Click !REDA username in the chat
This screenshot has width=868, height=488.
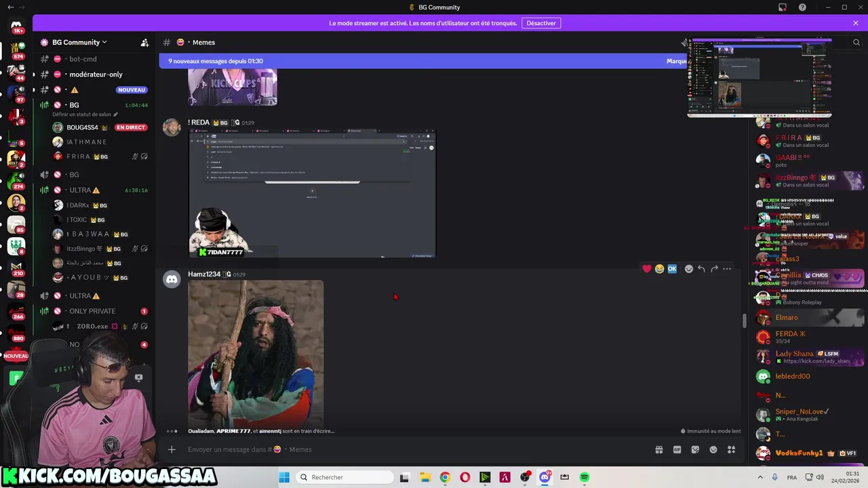point(199,122)
